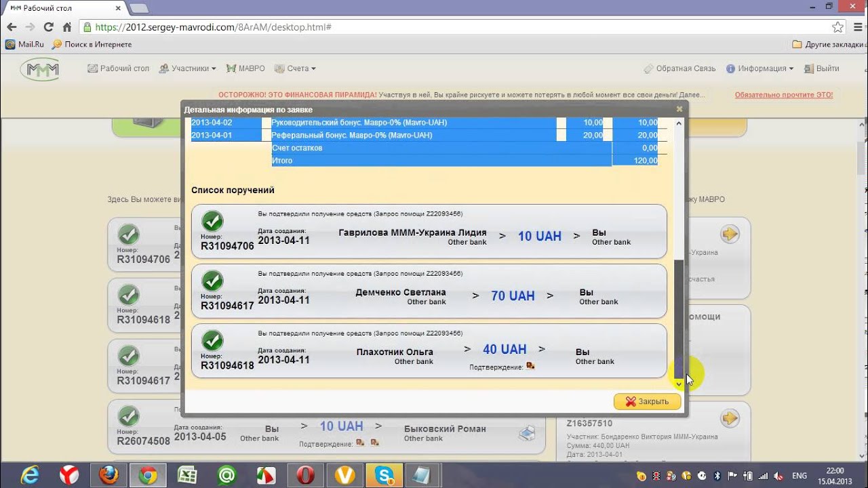
Task: Click the dialog vertical scrollbar thumb
Action: click(x=679, y=319)
